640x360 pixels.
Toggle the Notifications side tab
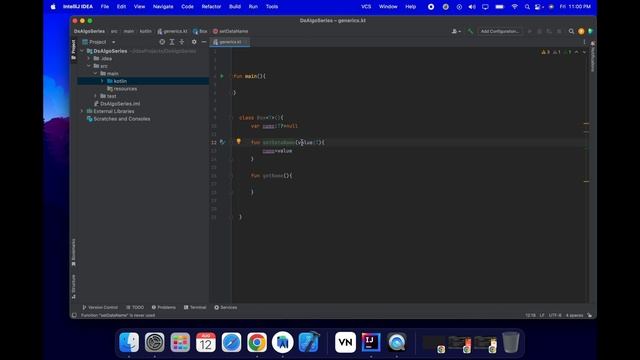[x=593, y=57]
